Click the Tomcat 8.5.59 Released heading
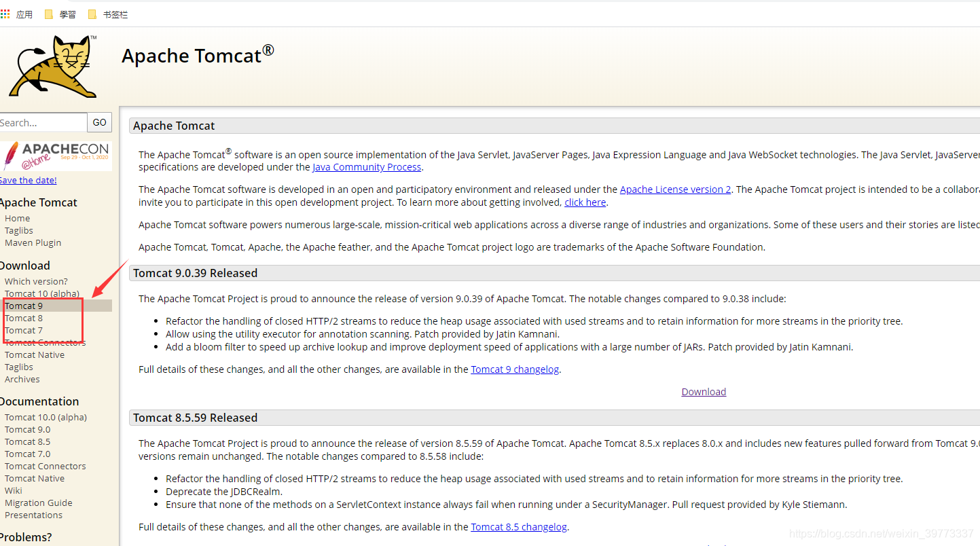This screenshot has width=980, height=546. coord(195,418)
